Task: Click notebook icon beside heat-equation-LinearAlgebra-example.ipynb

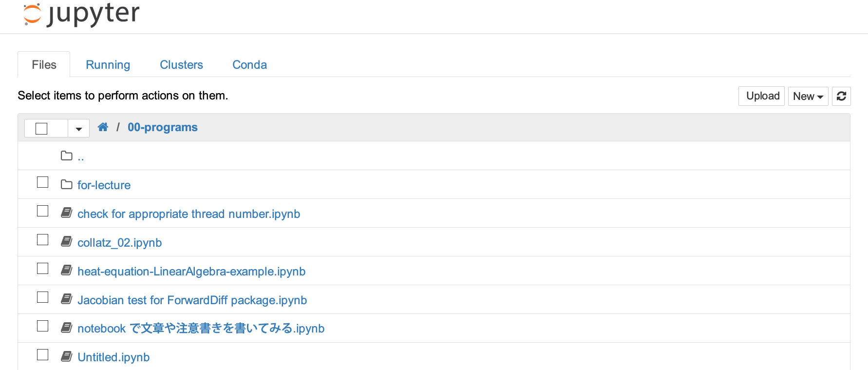Action: click(x=67, y=271)
